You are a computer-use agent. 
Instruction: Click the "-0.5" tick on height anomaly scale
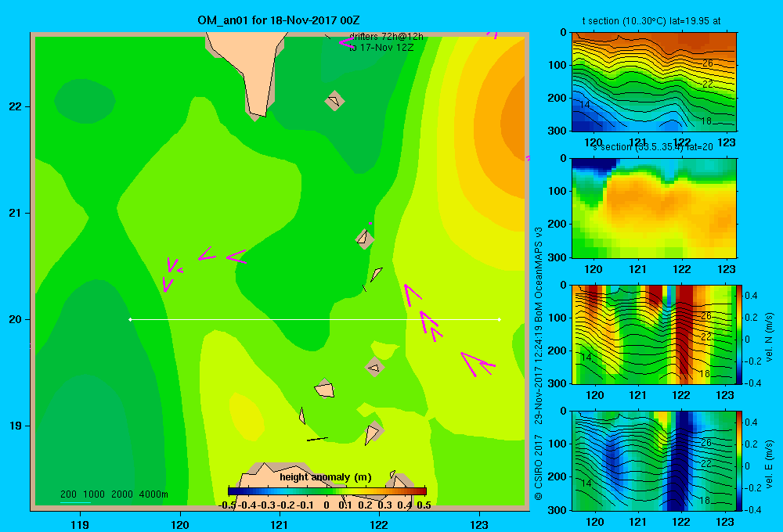tap(227, 505)
